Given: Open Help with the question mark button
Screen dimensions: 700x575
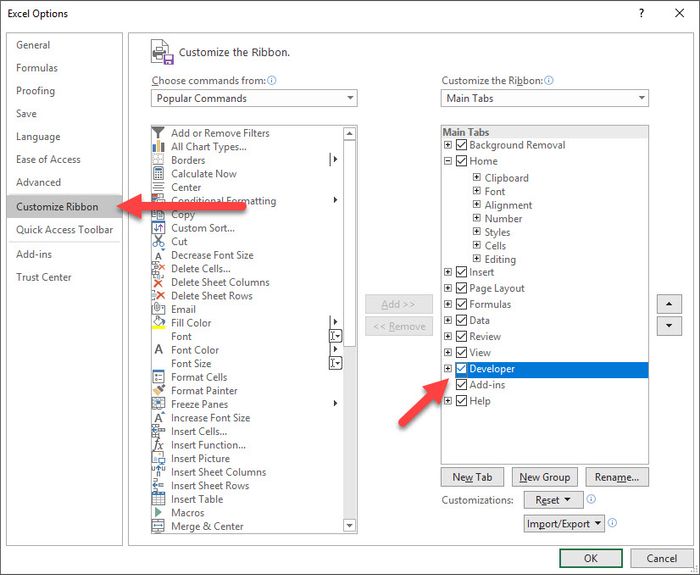Looking at the screenshot, I should click(x=642, y=13).
